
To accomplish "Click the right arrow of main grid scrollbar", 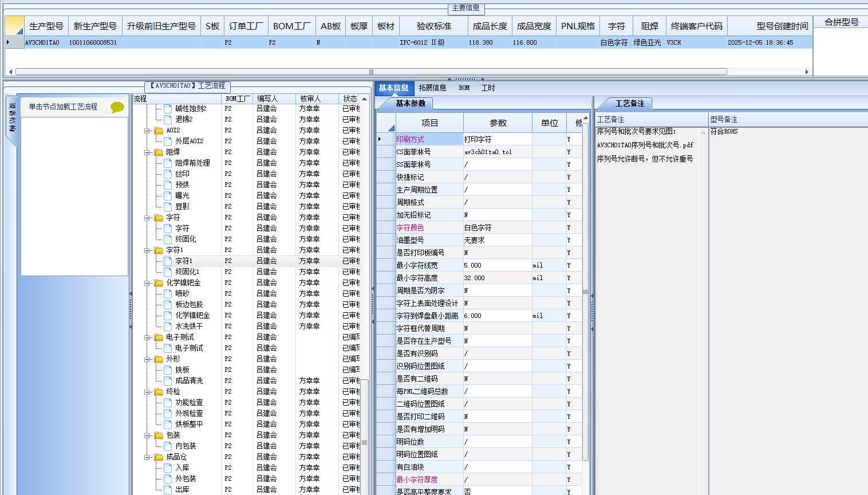I will coord(807,72).
